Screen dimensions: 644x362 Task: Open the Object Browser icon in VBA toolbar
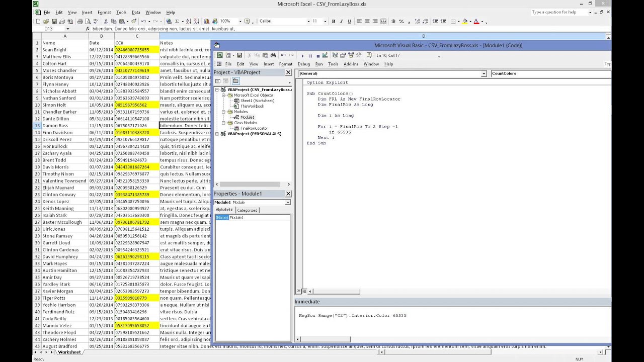[x=351, y=55]
